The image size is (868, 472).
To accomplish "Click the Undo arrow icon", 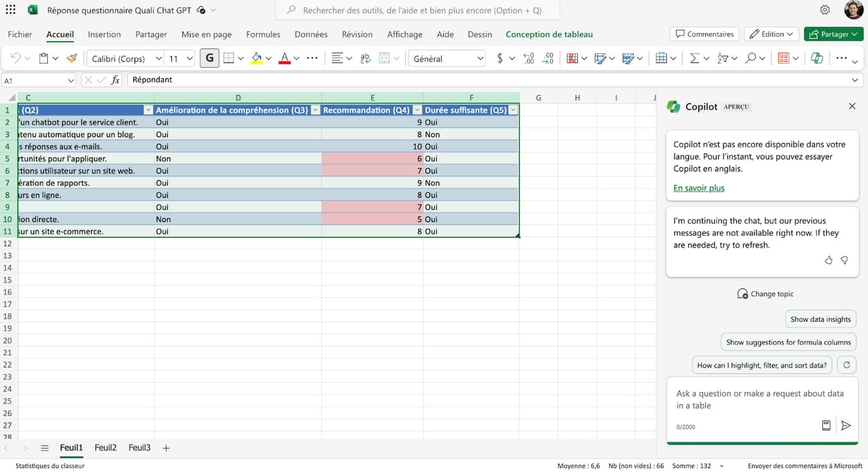I will pos(15,58).
